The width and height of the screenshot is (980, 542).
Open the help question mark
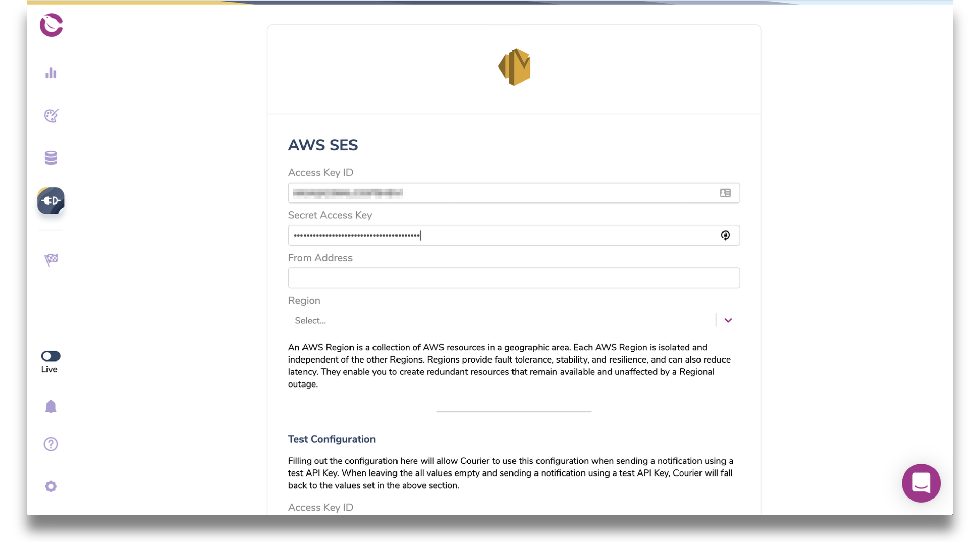pos(51,444)
